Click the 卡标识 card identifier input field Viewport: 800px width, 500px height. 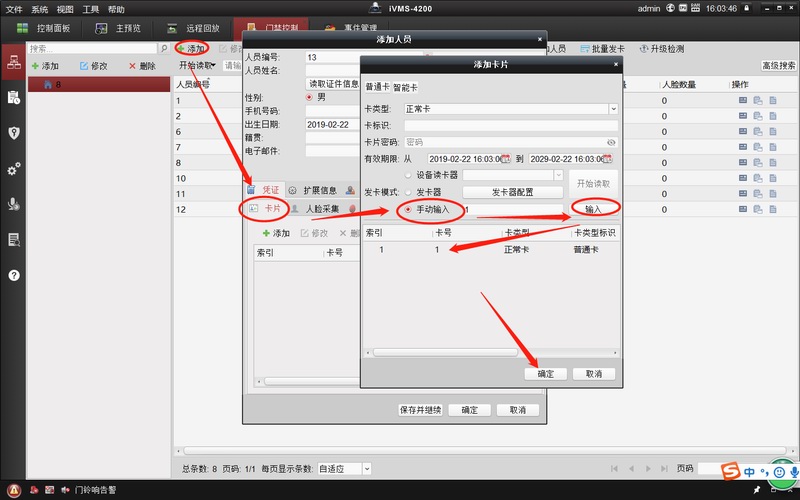coord(510,125)
